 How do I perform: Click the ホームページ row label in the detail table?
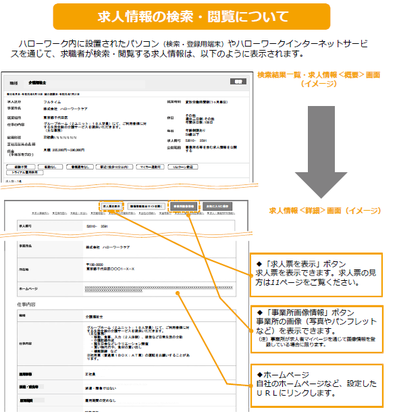point(29,289)
